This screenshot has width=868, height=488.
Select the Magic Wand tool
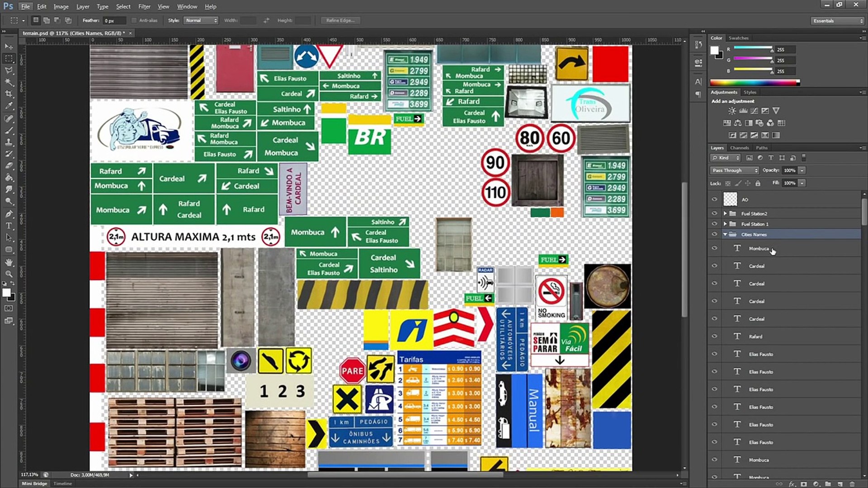point(9,82)
